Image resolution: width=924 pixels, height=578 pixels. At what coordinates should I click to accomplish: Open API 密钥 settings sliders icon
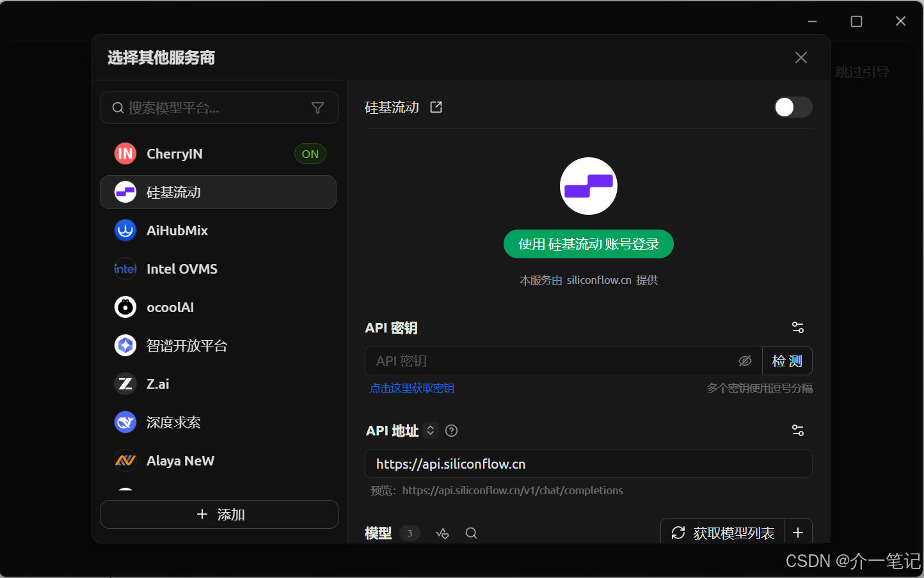pos(798,327)
